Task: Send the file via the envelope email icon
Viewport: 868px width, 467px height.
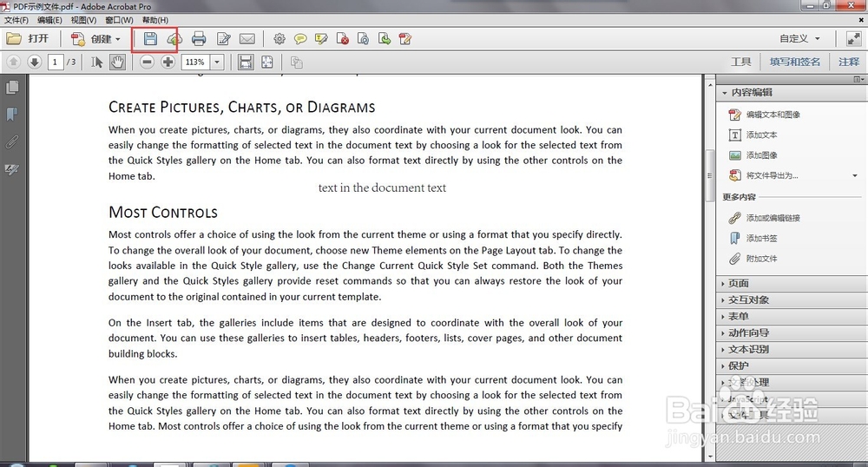Action: 247,39
